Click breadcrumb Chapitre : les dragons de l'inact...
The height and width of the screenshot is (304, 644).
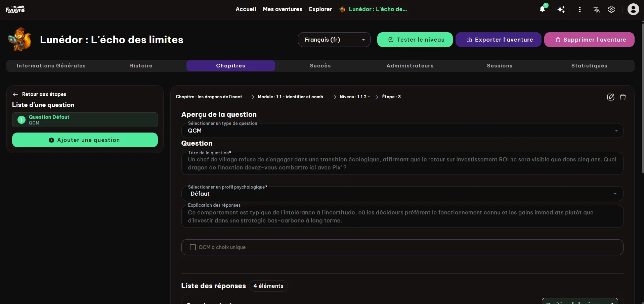pyautogui.click(x=211, y=97)
